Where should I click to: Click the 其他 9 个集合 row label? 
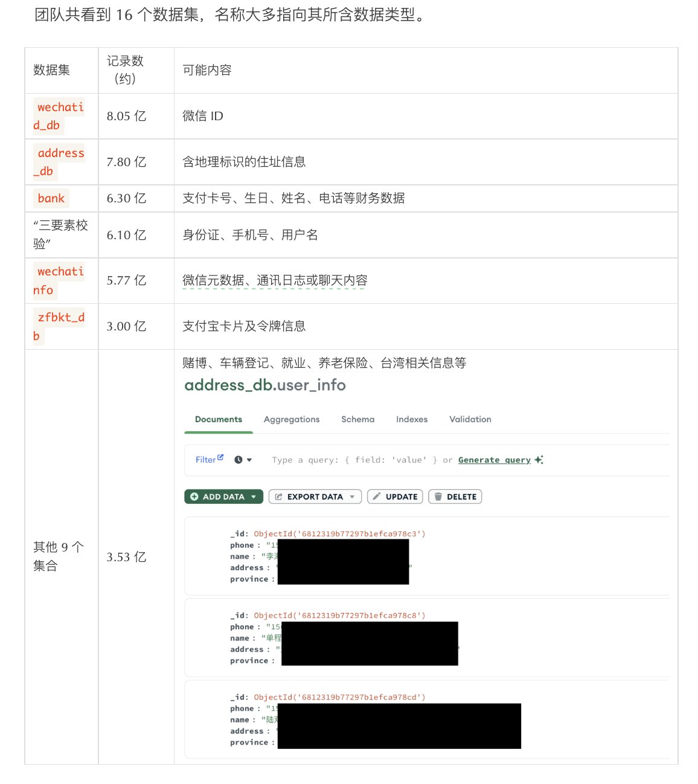coord(59,556)
